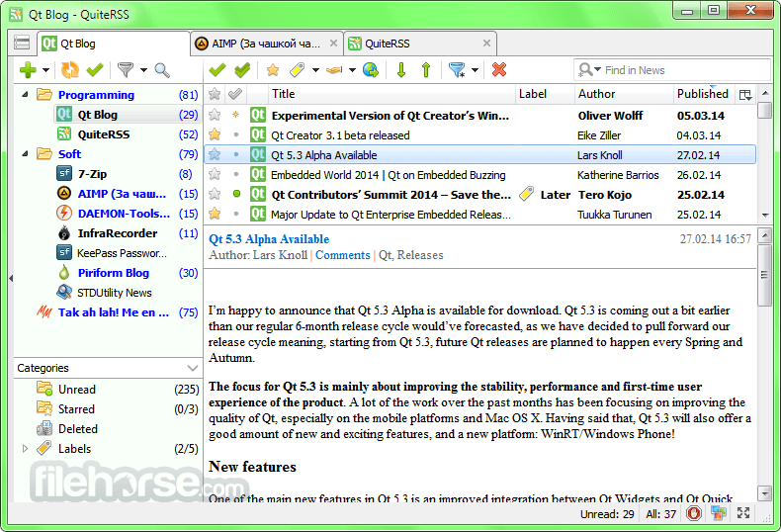Toggle read status dot on Qt Contributors' Summit row
Screen dimensions: 781x532
(x=236, y=194)
